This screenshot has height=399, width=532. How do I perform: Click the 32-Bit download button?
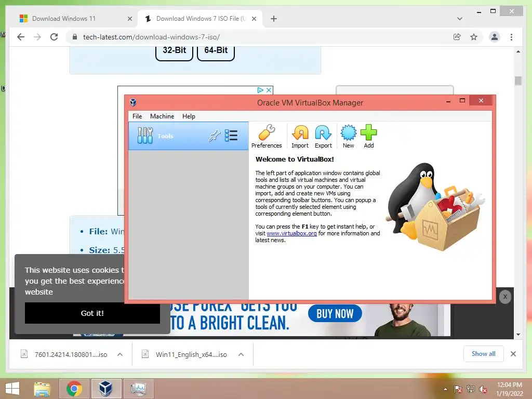[x=174, y=51]
